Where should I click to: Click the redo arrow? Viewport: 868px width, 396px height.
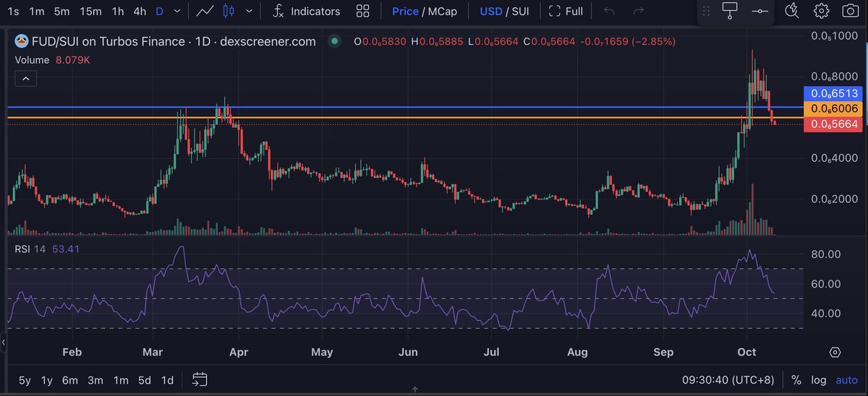(x=639, y=11)
